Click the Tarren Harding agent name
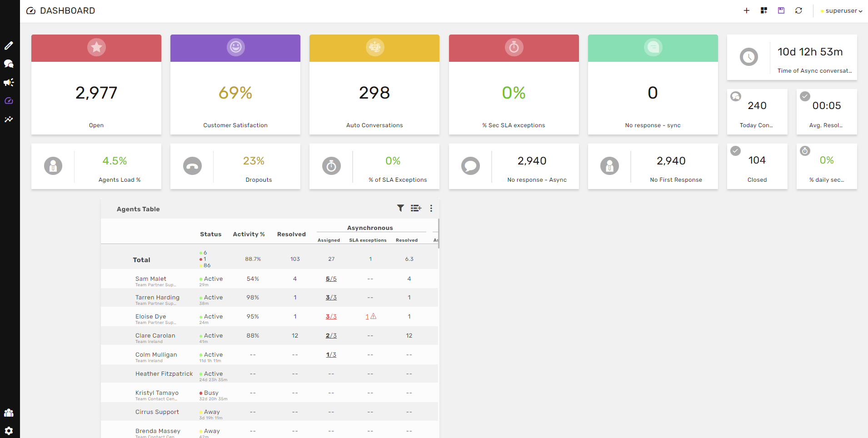The image size is (868, 438). pyautogui.click(x=157, y=297)
